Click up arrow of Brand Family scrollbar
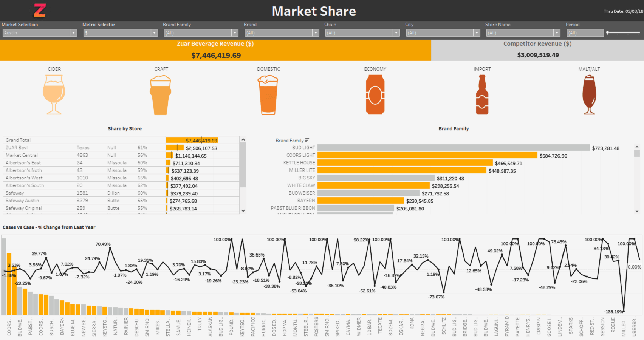Image resolution: width=644 pixels, height=340 pixels. pyautogui.click(x=637, y=147)
